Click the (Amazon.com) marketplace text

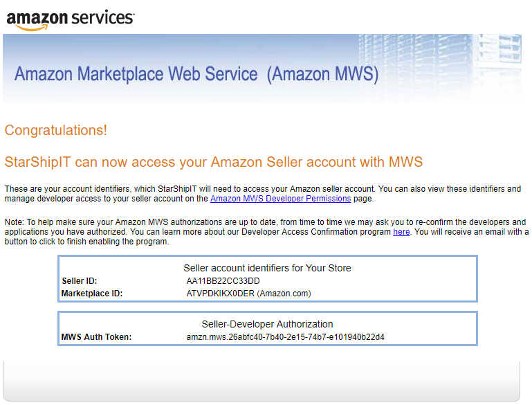tap(284, 294)
